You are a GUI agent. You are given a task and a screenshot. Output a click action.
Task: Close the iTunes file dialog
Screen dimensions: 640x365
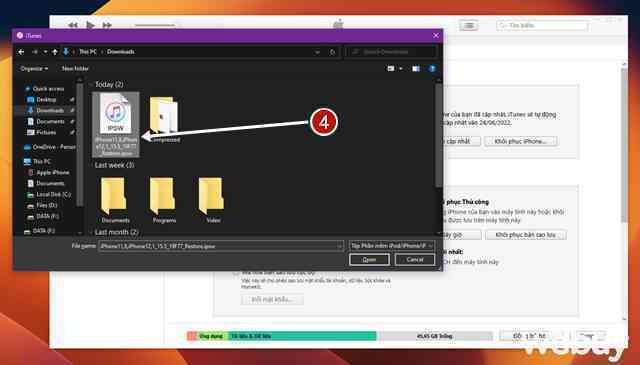[x=436, y=36]
